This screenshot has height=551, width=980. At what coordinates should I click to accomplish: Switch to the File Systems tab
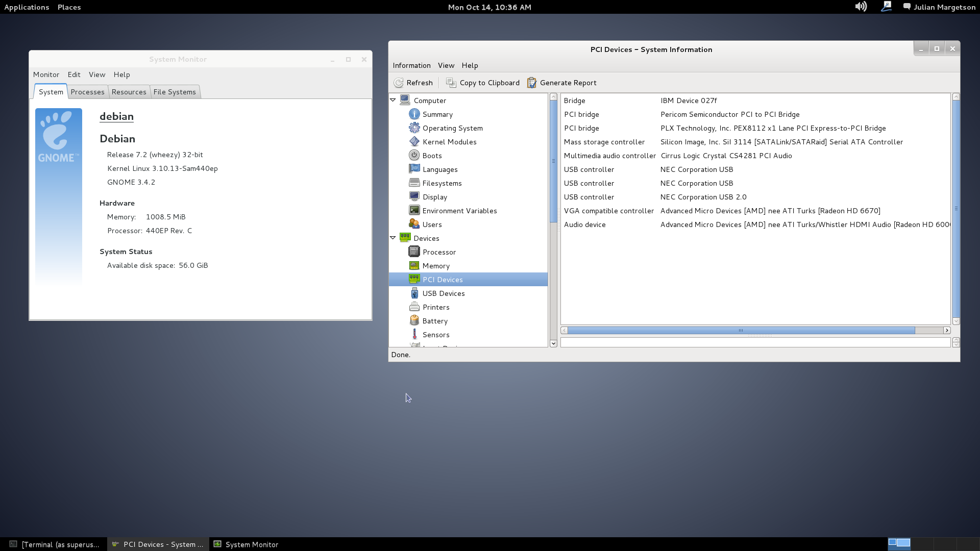pyautogui.click(x=175, y=92)
